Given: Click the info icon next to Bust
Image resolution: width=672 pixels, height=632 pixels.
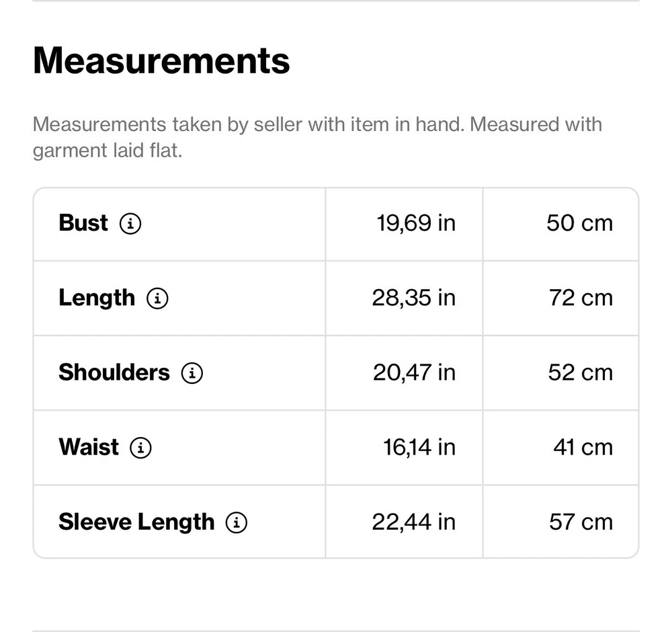Looking at the screenshot, I should click(130, 223).
